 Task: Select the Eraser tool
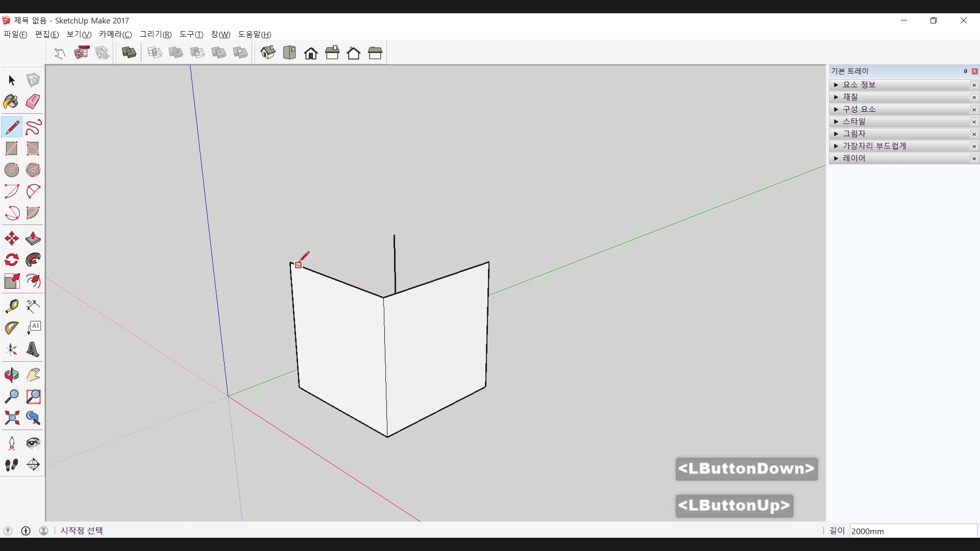(33, 102)
